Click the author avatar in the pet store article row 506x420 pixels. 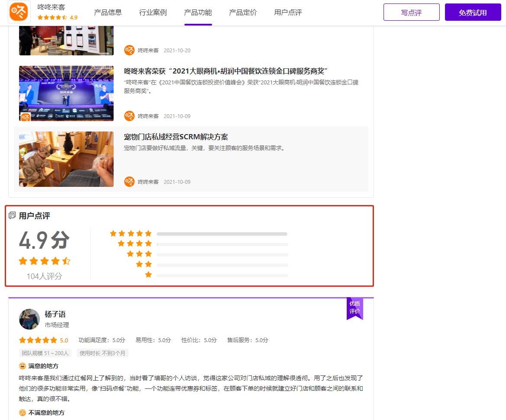pos(129,182)
